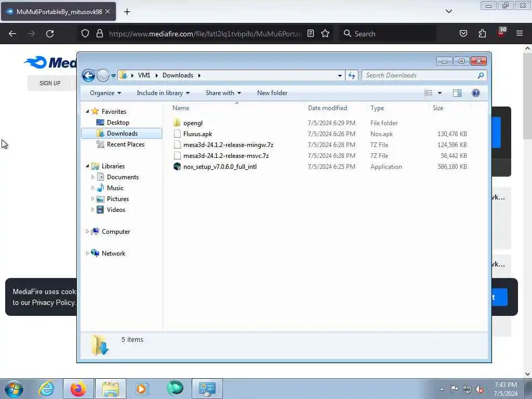Sort by the Size column header
This screenshot has height=399, width=532.
(x=437, y=108)
